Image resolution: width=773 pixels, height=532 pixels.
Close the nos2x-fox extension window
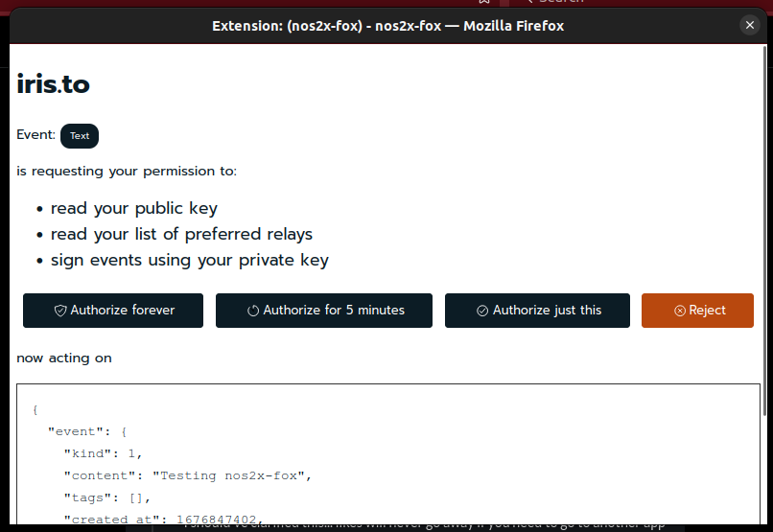(x=750, y=25)
